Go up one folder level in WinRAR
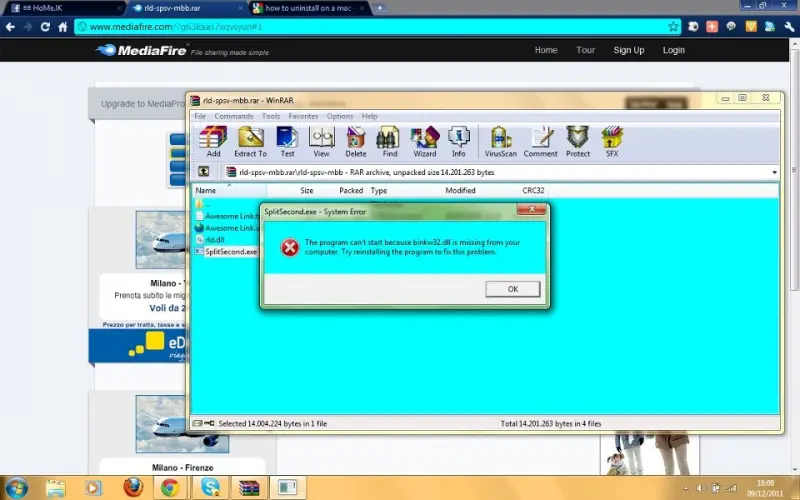 click(x=204, y=171)
